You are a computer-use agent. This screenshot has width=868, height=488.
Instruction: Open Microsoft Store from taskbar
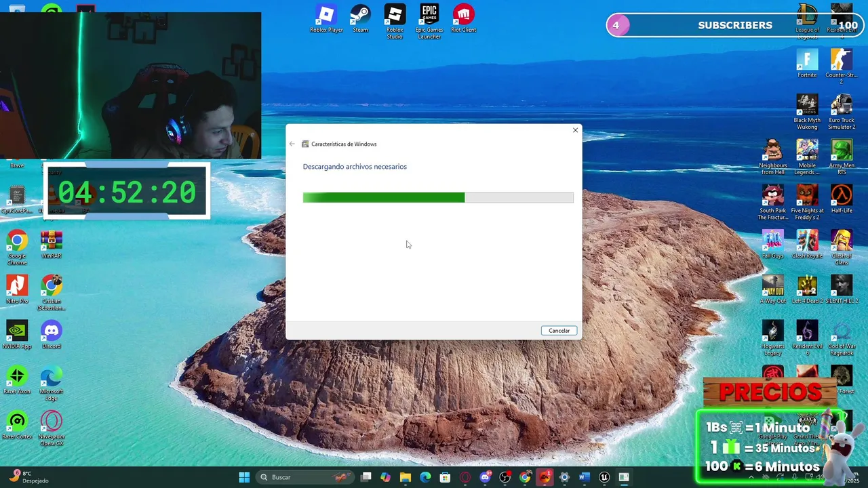[x=445, y=477]
